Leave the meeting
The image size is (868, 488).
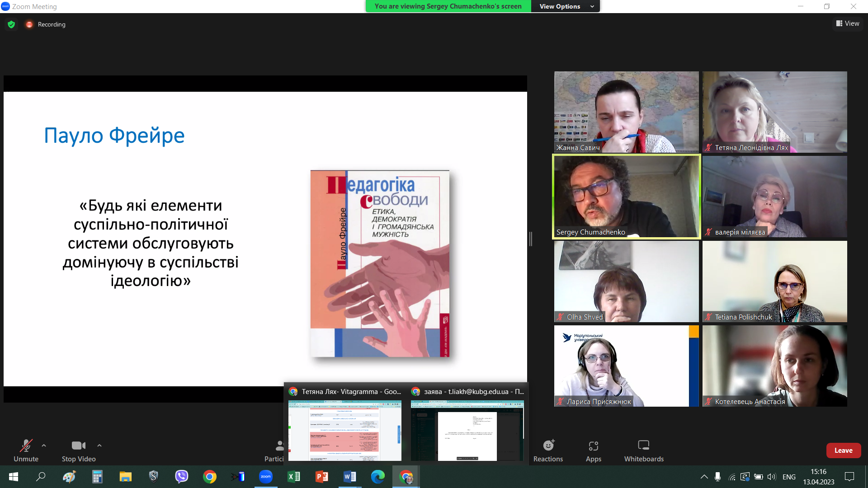[x=844, y=450]
